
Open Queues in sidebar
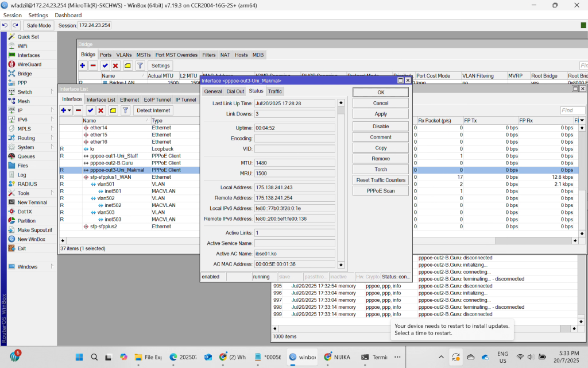pyautogui.click(x=26, y=156)
